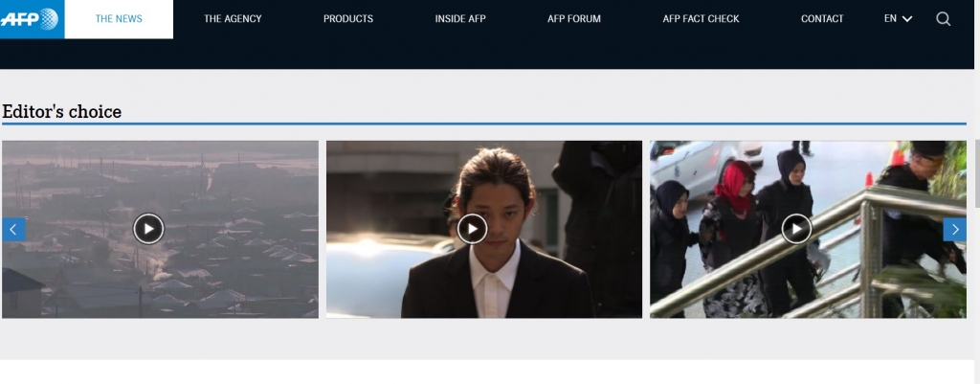Click the page's vertical scrollbar
This screenshot has width=980, height=384.
tap(975, 172)
